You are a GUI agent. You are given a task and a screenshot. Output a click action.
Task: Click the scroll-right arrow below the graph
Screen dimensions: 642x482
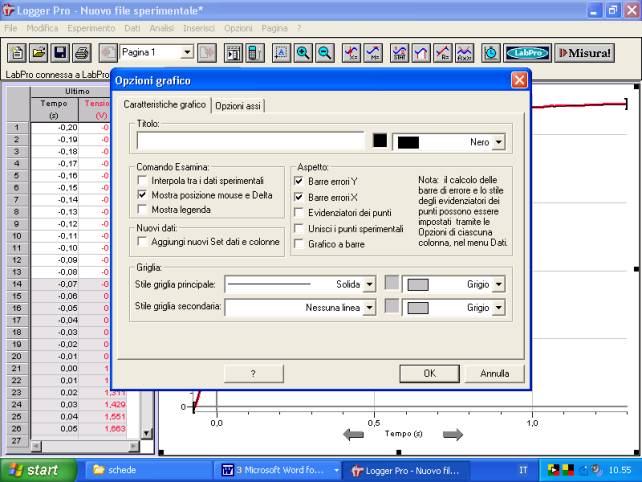pyautogui.click(x=453, y=434)
